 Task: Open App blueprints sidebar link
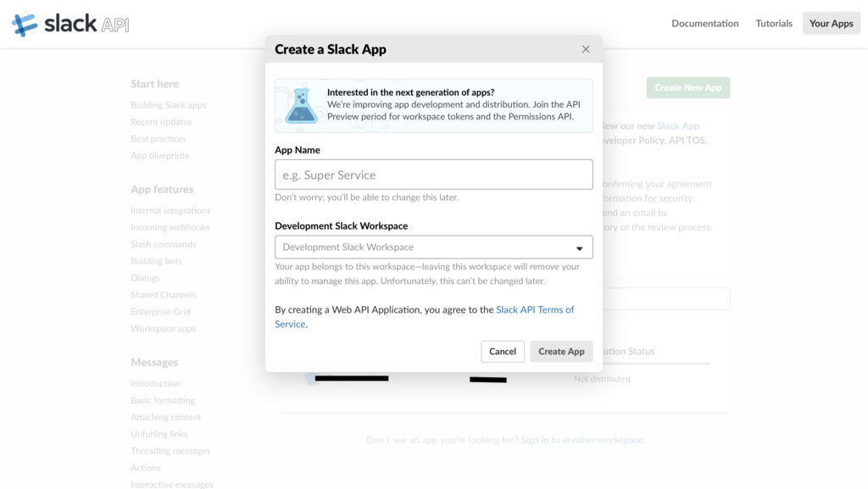tap(159, 155)
